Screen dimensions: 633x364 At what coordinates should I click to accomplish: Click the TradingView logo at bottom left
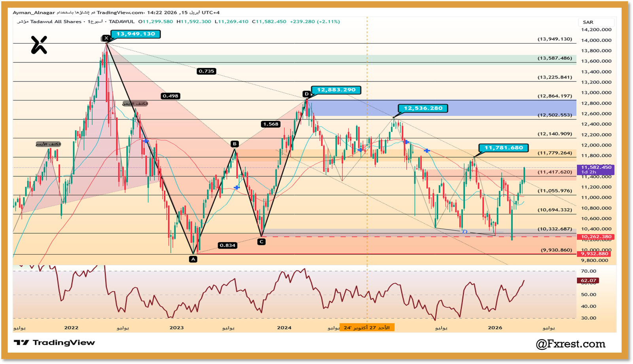54,343
